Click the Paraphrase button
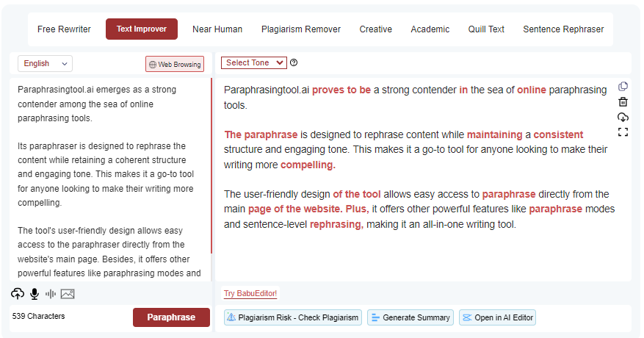Viewport: 644px width, 338px height. pyautogui.click(x=171, y=317)
